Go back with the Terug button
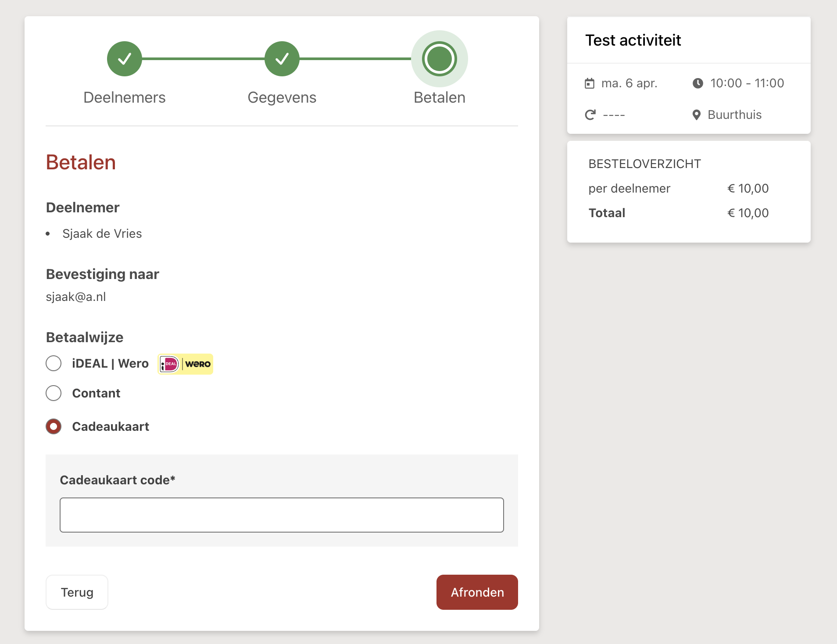Viewport: 837px width, 644px height. coord(77,592)
